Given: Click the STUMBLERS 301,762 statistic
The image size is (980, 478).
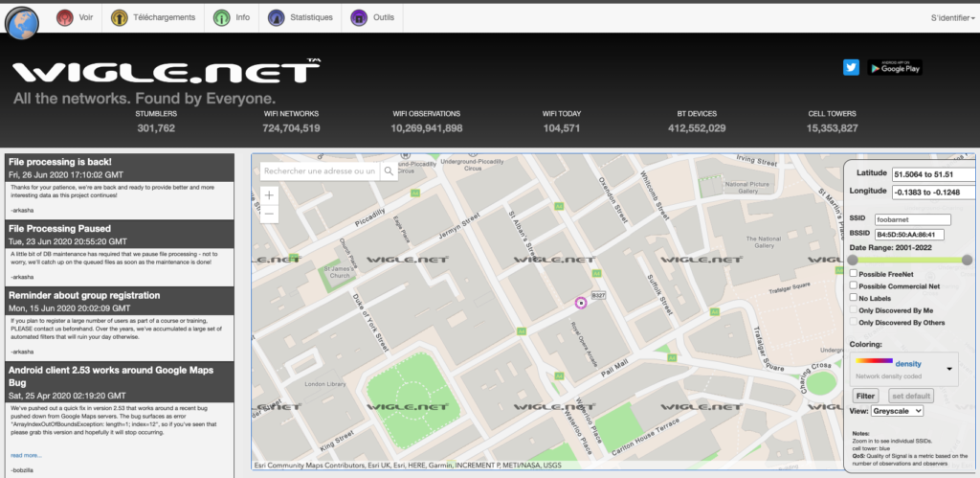Looking at the screenshot, I should 156,122.
